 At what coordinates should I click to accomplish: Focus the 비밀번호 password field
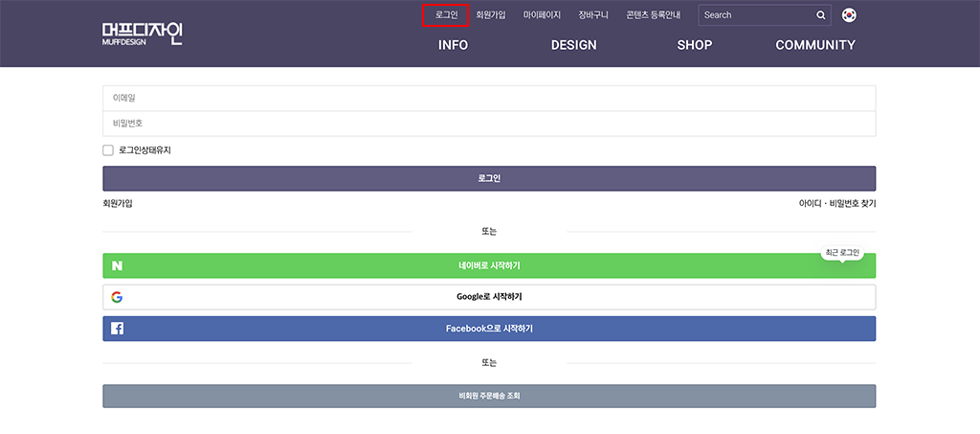489,124
